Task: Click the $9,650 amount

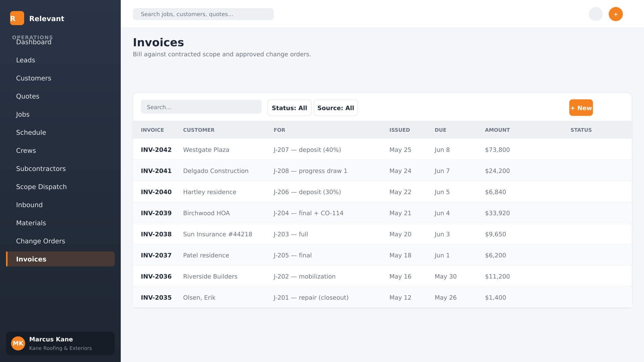Action: coord(495,234)
